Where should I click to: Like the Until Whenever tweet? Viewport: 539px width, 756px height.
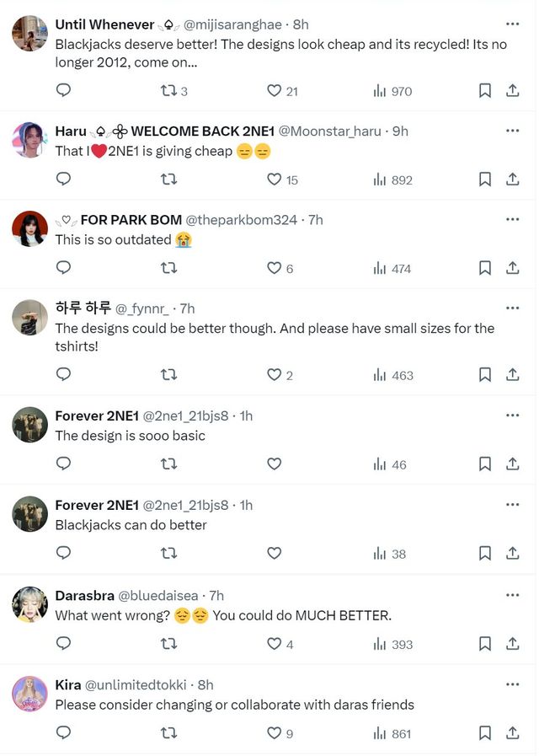pyautogui.click(x=274, y=91)
